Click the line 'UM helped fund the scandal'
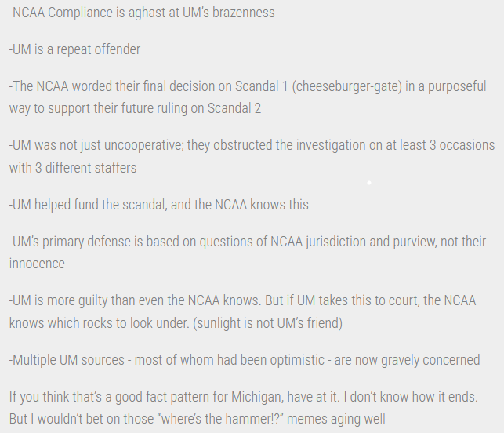Viewport: 504px width, 433px height. coord(159,205)
